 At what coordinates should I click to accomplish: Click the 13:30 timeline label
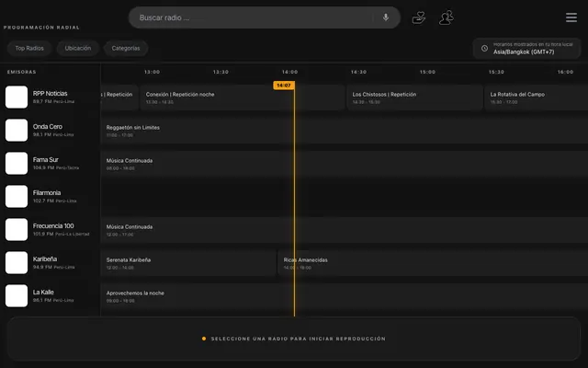(x=220, y=72)
